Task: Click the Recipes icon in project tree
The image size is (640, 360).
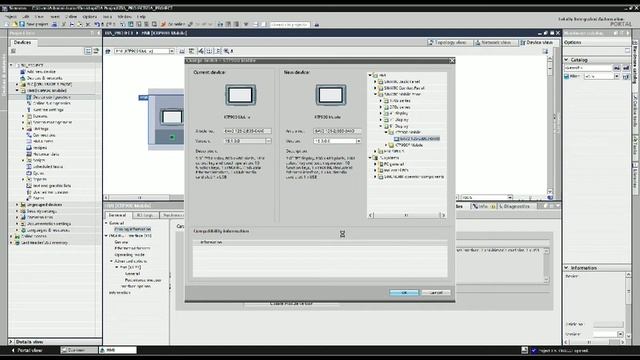Action: 29,148
